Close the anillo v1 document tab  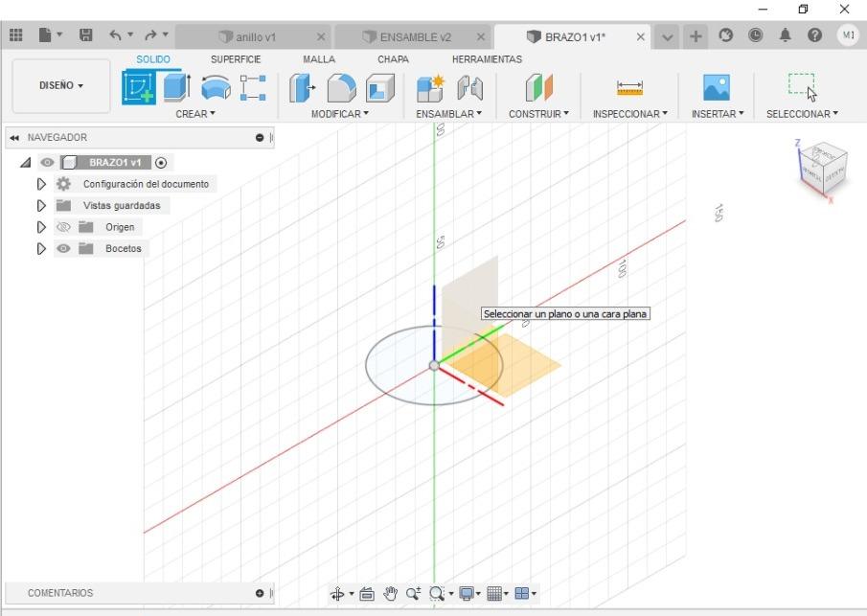[321, 37]
